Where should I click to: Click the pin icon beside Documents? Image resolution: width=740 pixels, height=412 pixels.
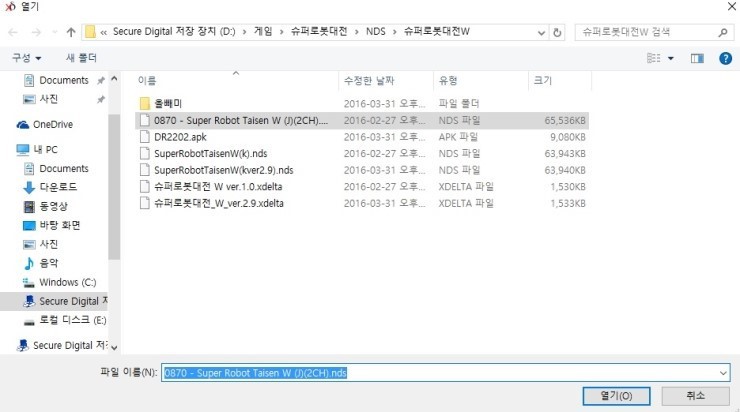coord(101,81)
